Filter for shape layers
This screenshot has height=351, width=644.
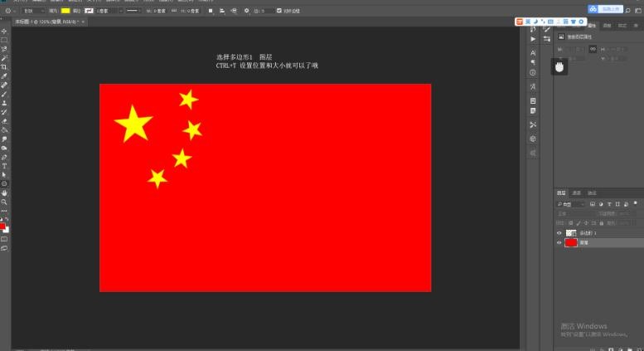click(617, 204)
